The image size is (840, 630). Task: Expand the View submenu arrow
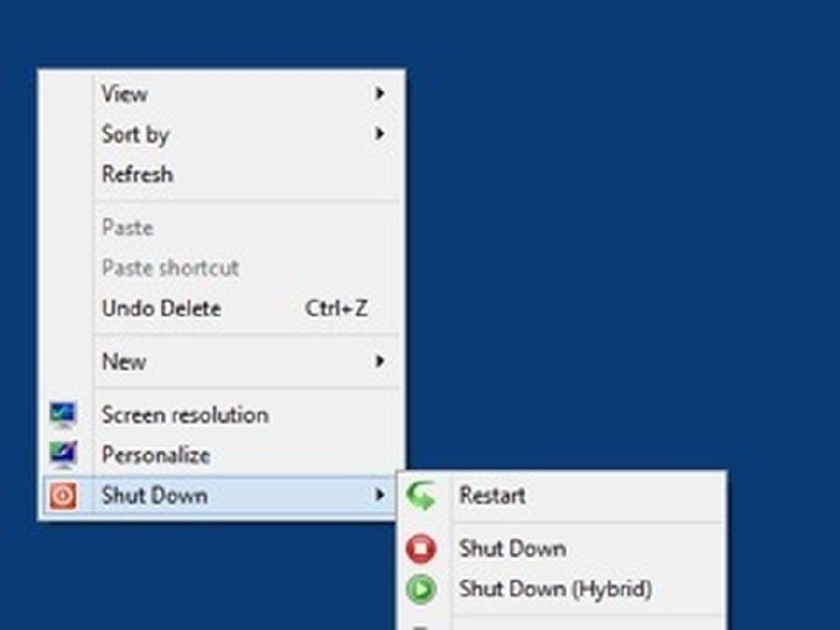[x=380, y=93]
